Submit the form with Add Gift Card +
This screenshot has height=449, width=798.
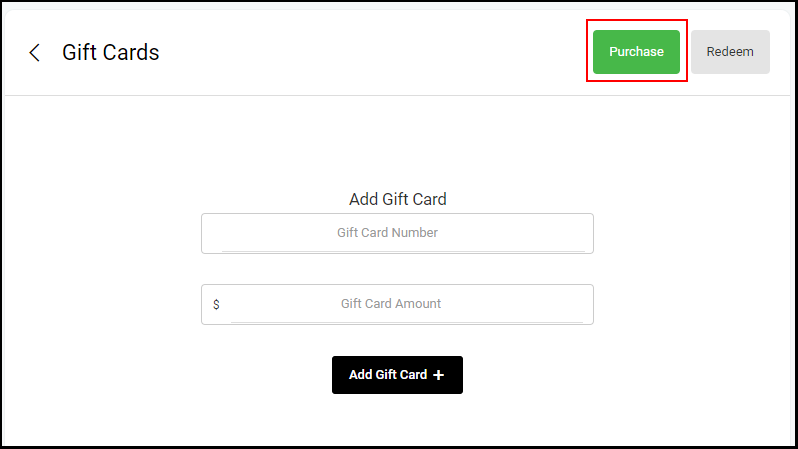(397, 375)
